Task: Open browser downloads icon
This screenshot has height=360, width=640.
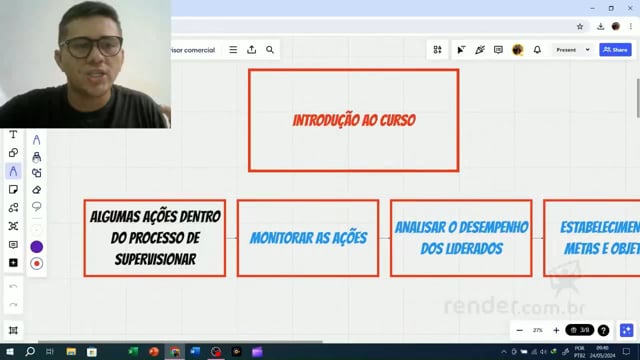Action: pyautogui.click(x=600, y=27)
